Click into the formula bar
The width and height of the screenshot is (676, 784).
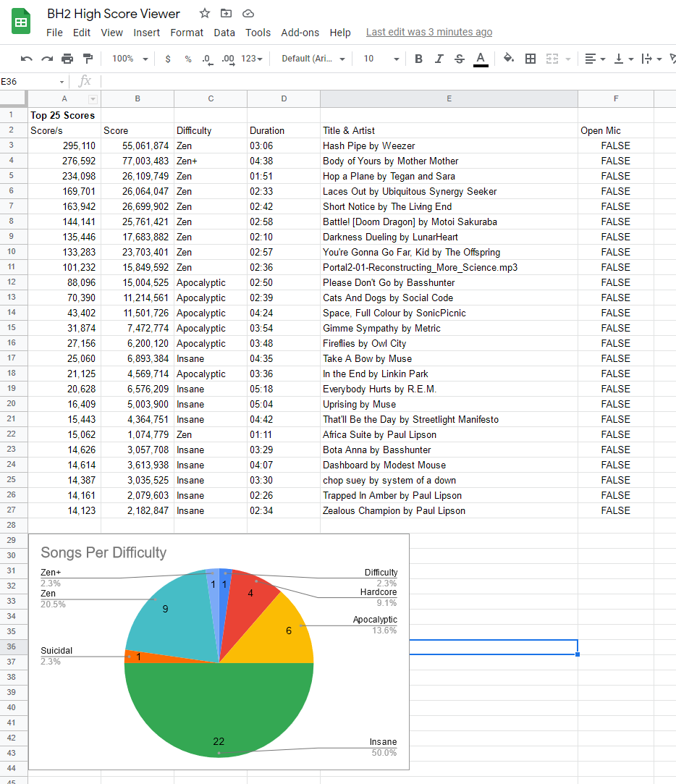pos(388,82)
